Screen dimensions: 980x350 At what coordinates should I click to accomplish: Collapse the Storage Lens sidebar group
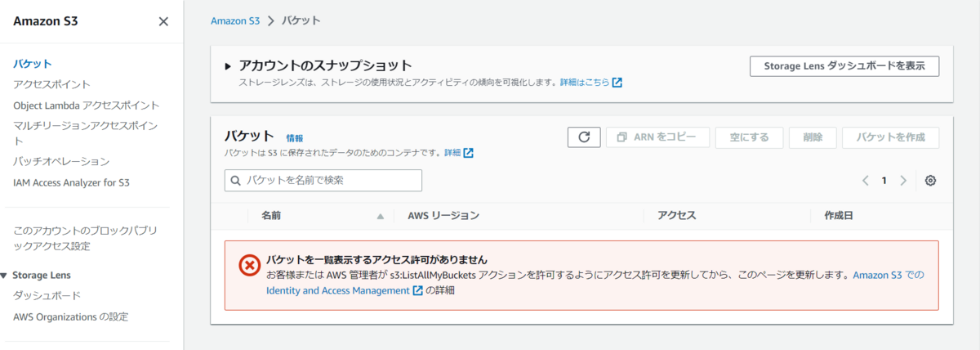point(5,276)
